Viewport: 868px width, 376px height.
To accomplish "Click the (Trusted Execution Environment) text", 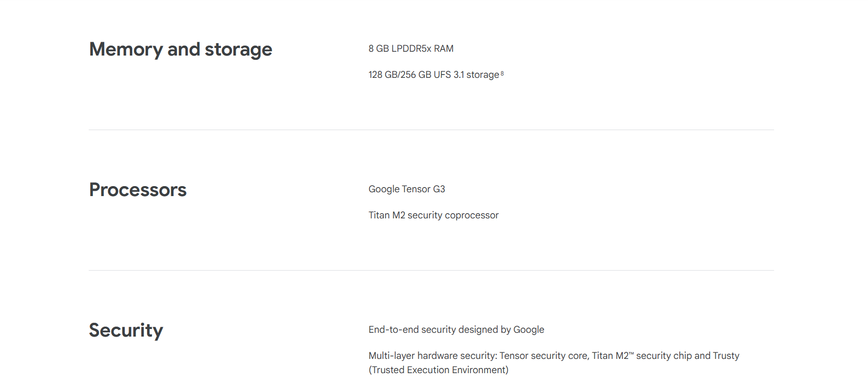I will pos(438,370).
